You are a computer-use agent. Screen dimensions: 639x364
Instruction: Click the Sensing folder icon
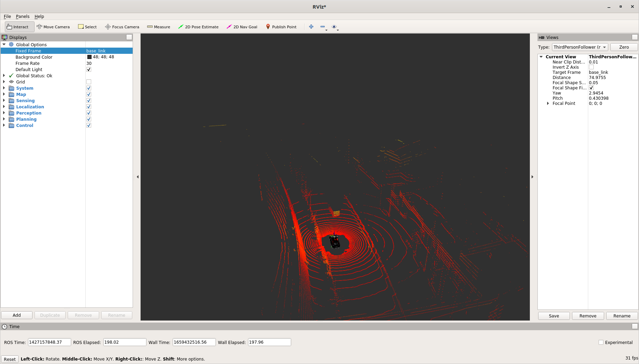click(11, 100)
